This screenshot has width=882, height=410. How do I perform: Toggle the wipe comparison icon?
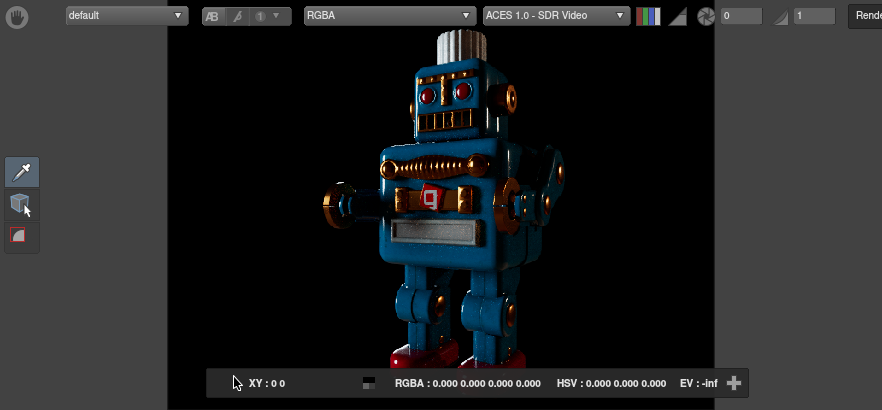pos(237,17)
